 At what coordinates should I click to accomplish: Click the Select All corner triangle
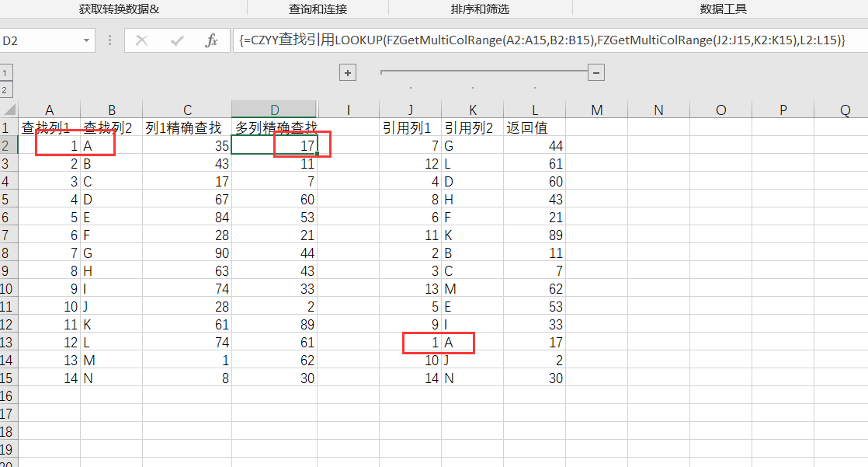tap(9, 109)
